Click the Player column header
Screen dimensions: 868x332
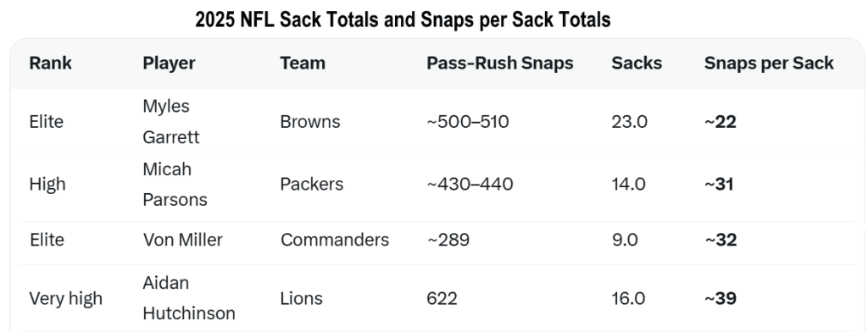click(x=169, y=63)
